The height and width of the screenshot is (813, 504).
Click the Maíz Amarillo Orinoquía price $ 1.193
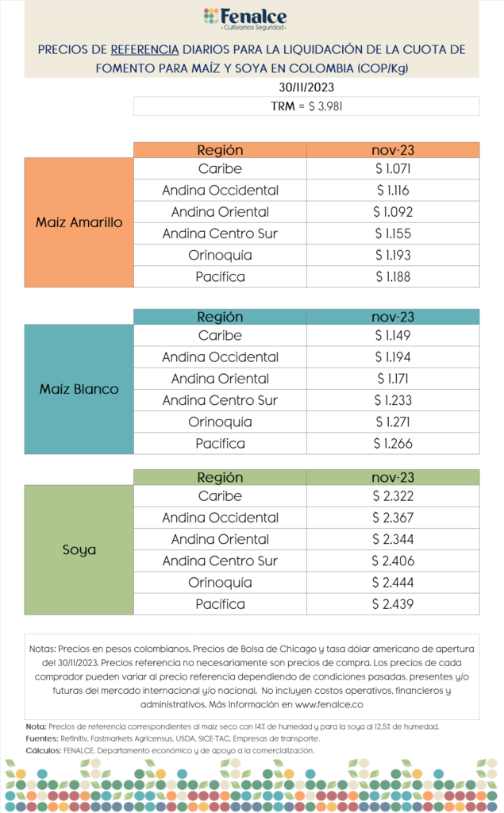coord(393,255)
